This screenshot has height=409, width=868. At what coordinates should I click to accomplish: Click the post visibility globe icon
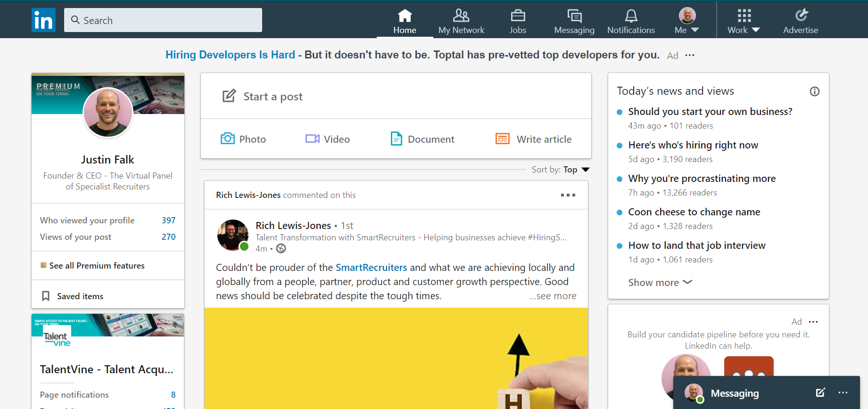281,248
